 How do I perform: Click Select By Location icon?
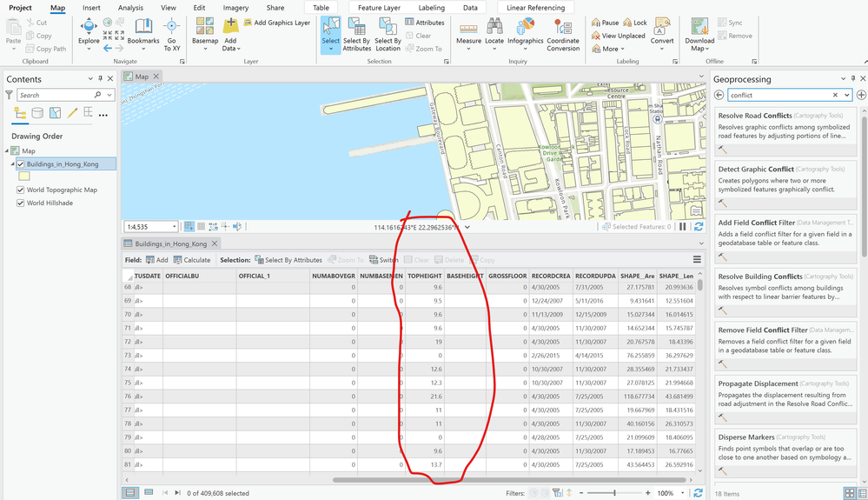[388, 27]
